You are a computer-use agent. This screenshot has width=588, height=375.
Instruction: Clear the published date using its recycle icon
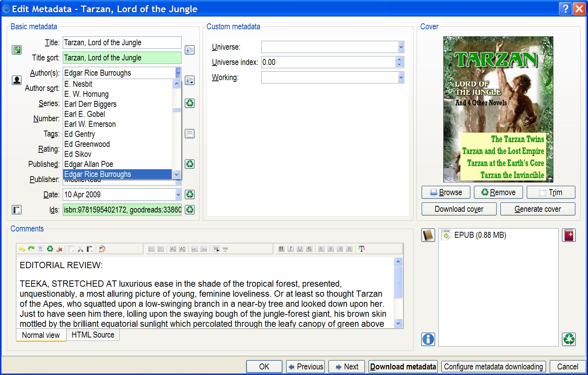[190, 164]
